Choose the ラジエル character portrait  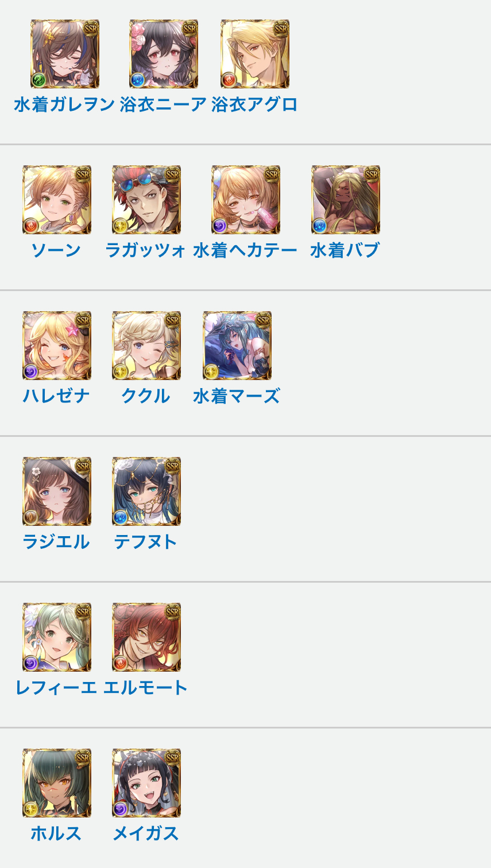click(x=57, y=491)
